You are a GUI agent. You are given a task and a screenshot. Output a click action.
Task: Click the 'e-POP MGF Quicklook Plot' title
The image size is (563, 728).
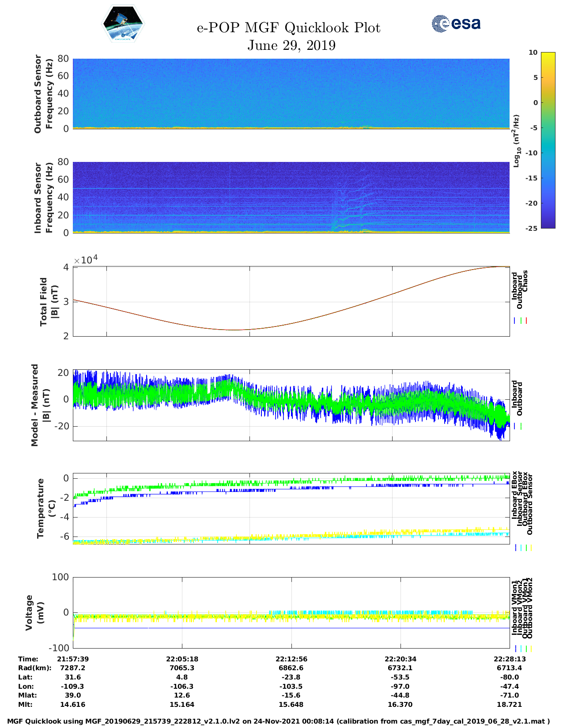(288, 28)
